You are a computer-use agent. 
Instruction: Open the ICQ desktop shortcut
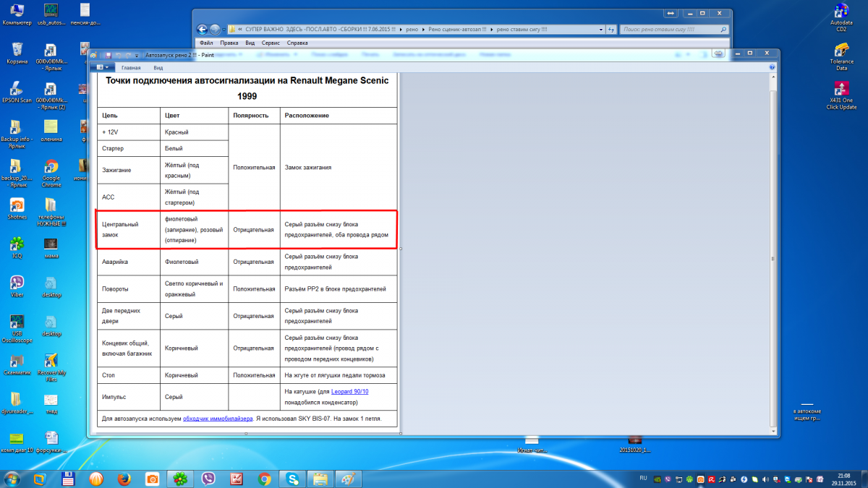(x=17, y=247)
